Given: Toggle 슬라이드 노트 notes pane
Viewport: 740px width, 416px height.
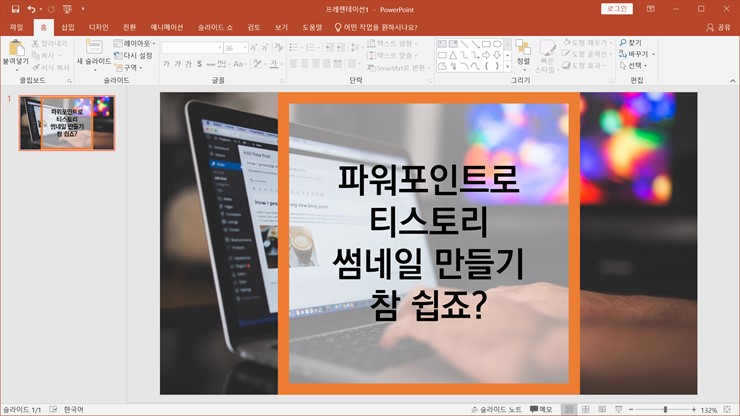Looking at the screenshot, I should tap(496, 409).
